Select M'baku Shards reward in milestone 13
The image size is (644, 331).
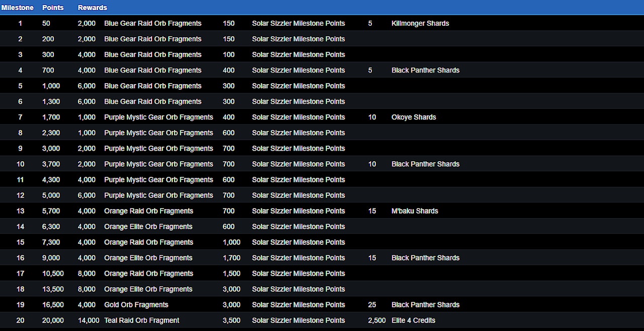point(415,211)
